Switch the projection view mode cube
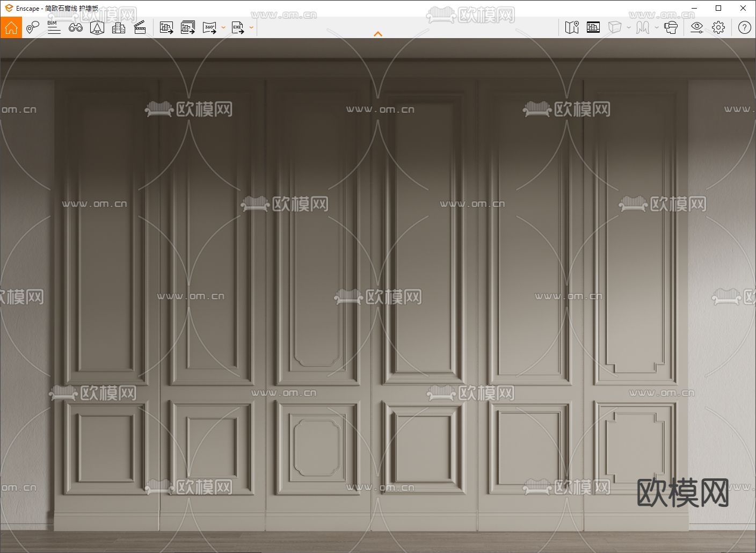The image size is (756, 553). [x=615, y=27]
